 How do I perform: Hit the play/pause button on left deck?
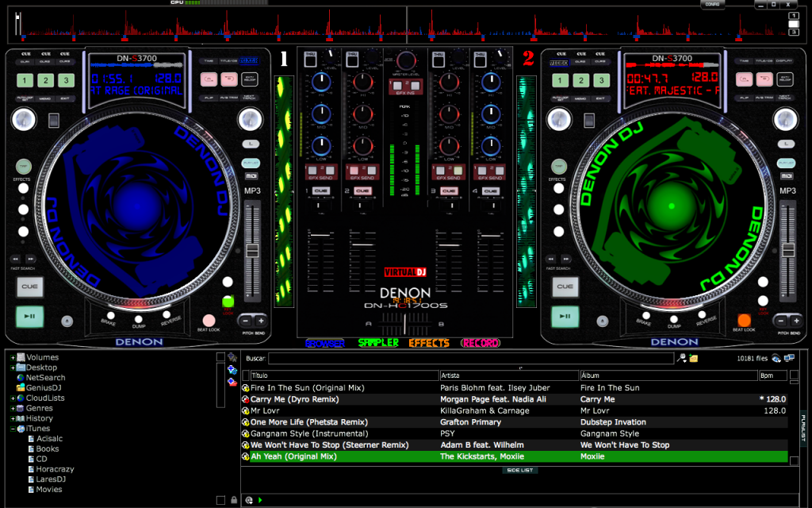[29, 316]
